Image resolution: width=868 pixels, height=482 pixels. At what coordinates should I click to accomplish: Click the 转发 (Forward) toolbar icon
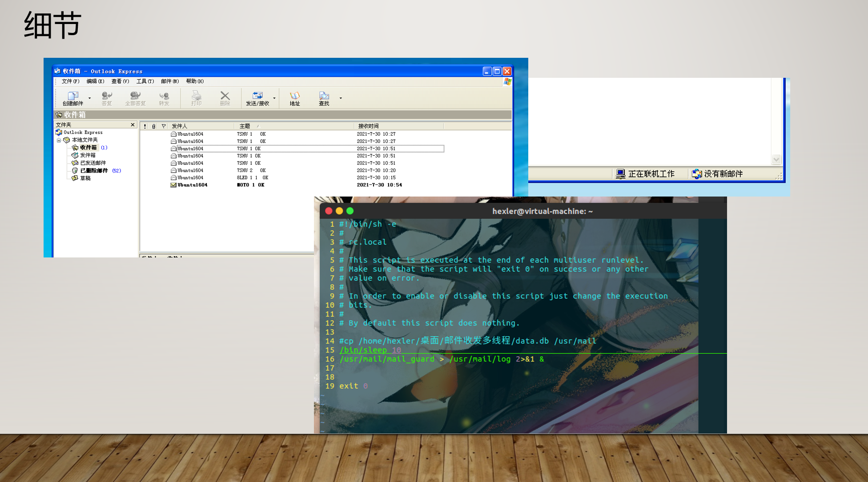(164, 96)
